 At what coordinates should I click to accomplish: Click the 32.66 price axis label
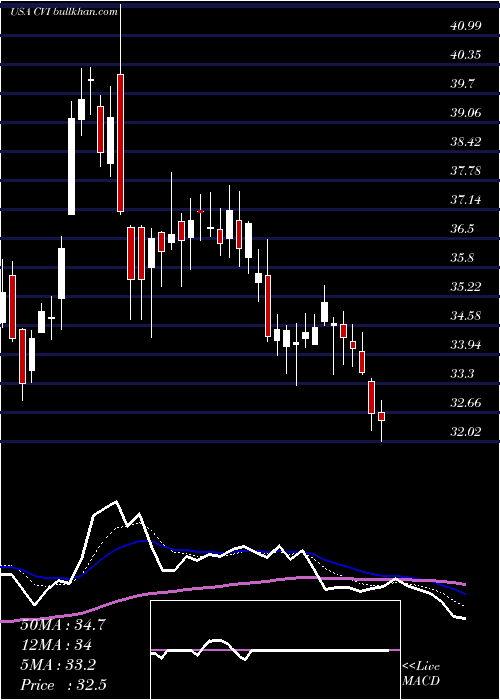click(466, 403)
